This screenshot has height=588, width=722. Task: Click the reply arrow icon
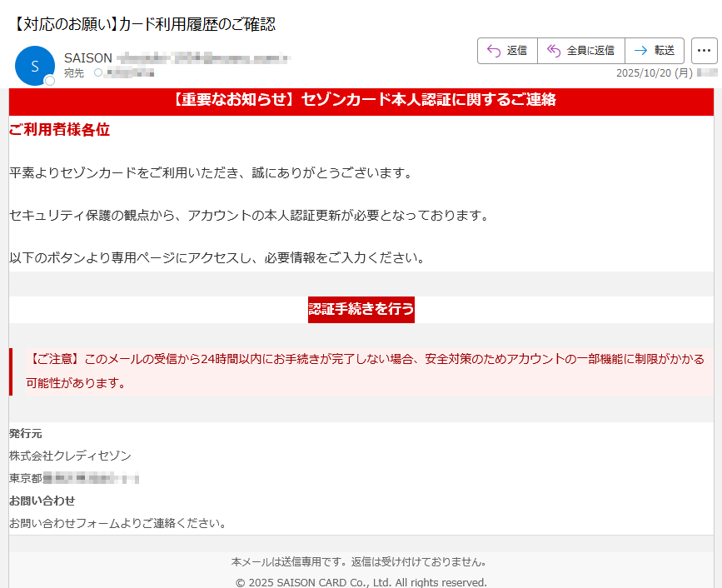pos(493,50)
